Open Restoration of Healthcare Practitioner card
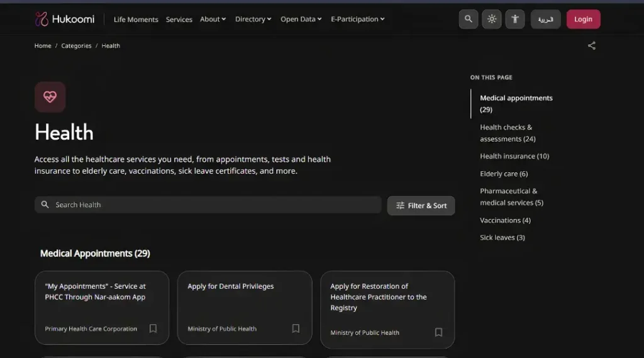 [387, 310]
